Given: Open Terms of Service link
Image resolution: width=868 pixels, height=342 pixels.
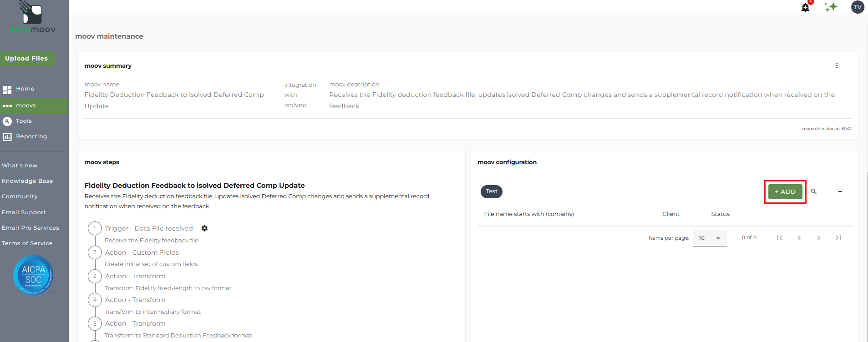Looking at the screenshot, I should click(x=27, y=243).
